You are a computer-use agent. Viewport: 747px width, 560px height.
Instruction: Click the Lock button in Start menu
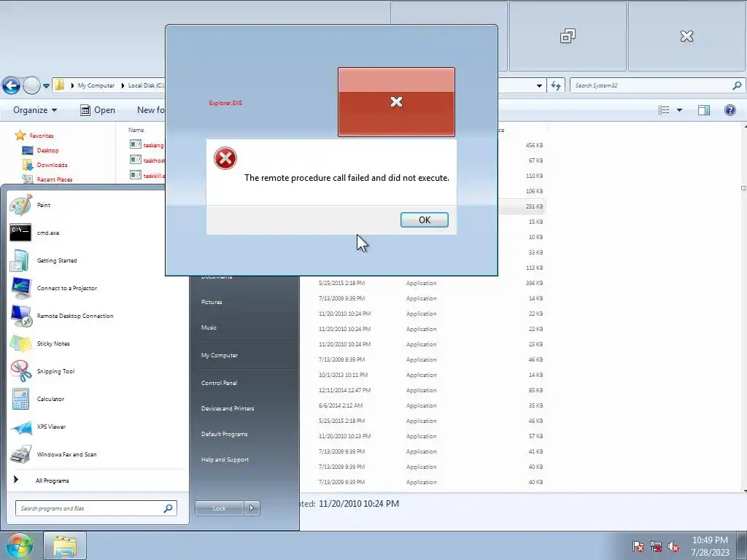tap(219, 508)
